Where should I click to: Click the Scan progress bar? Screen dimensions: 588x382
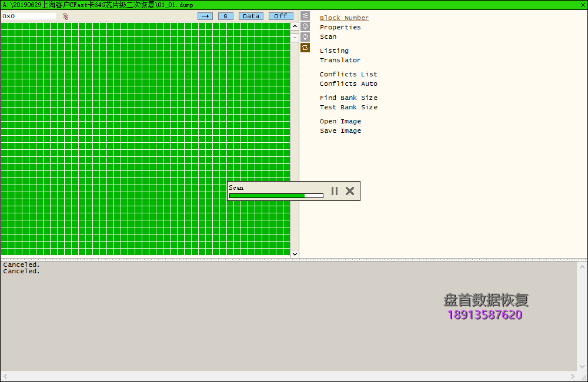(x=276, y=196)
